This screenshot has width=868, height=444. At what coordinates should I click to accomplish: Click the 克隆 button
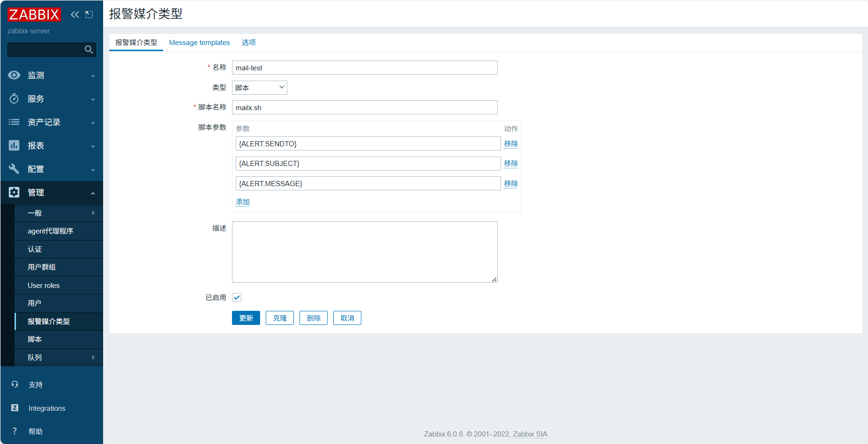click(x=280, y=318)
